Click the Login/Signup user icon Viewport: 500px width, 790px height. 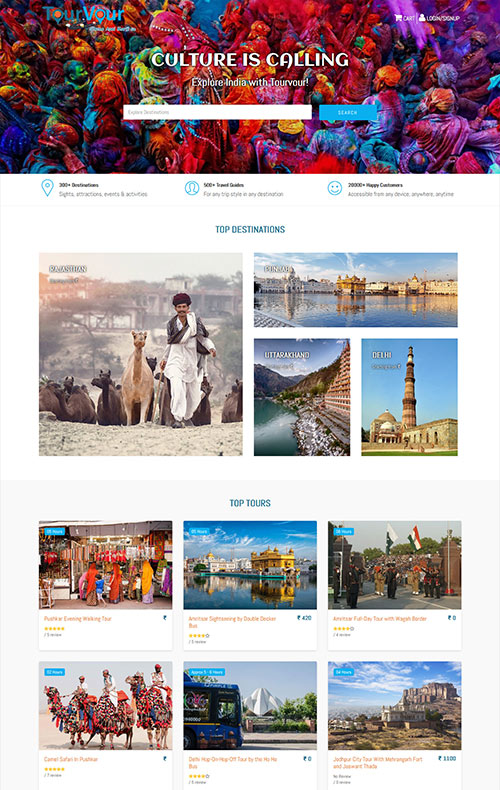pyautogui.click(x=422, y=18)
